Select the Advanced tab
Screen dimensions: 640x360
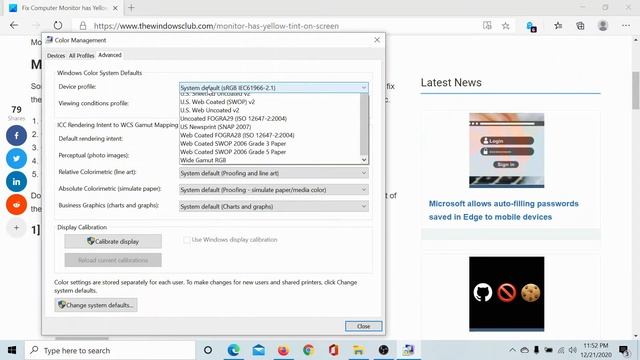(x=110, y=55)
